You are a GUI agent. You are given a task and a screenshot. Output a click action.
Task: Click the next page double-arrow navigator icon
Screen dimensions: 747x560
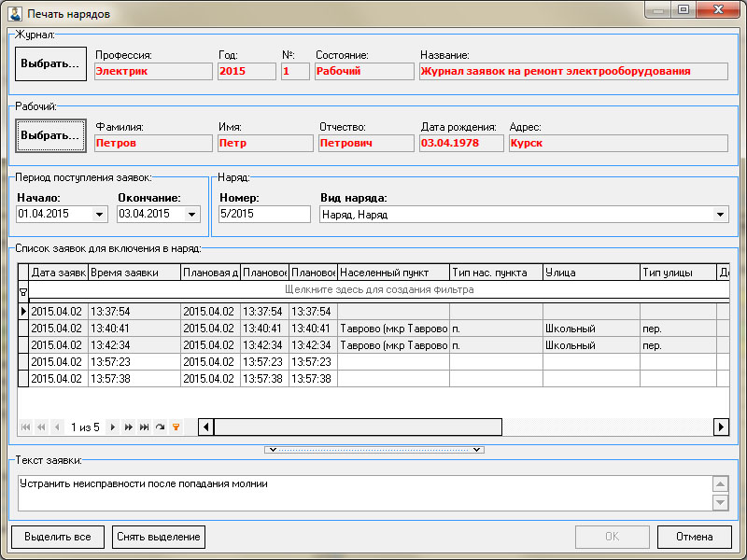[128, 427]
